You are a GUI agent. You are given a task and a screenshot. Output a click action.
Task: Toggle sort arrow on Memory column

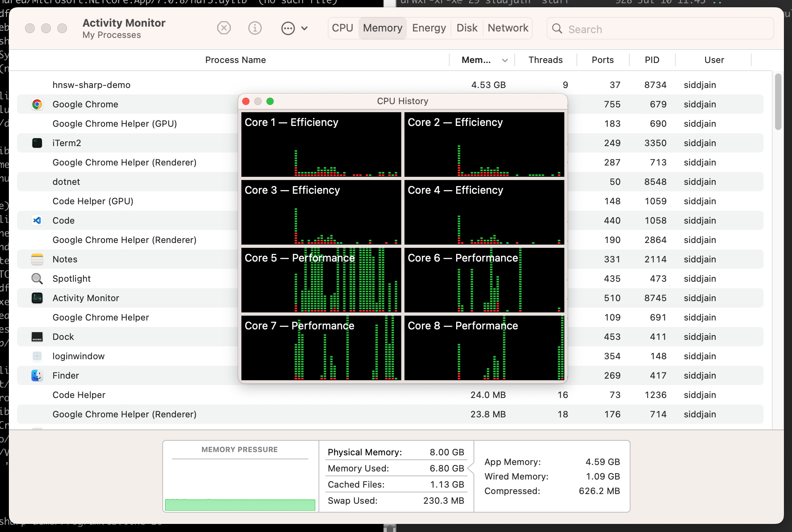505,61
